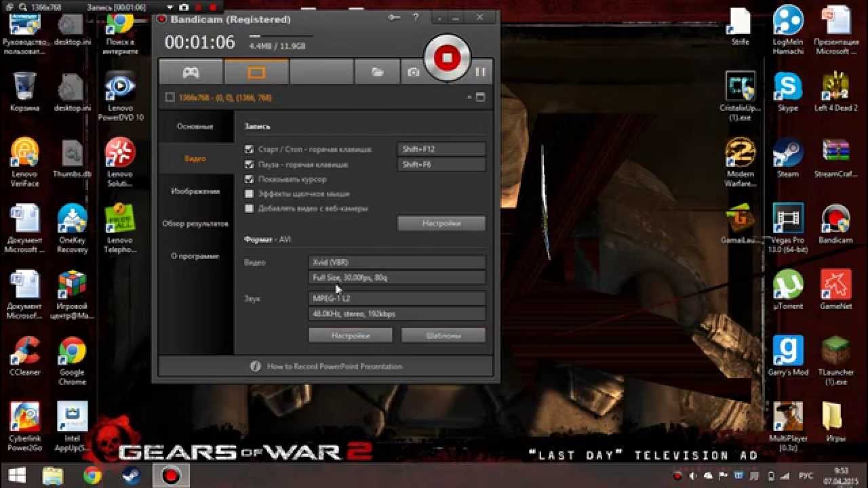Open the dropdown arrow in top recording bar

click(169, 6)
